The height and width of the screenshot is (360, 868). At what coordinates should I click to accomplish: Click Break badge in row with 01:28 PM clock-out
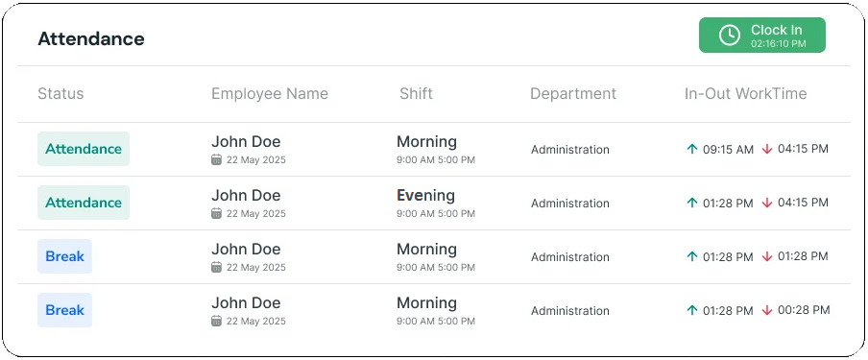[x=64, y=256]
